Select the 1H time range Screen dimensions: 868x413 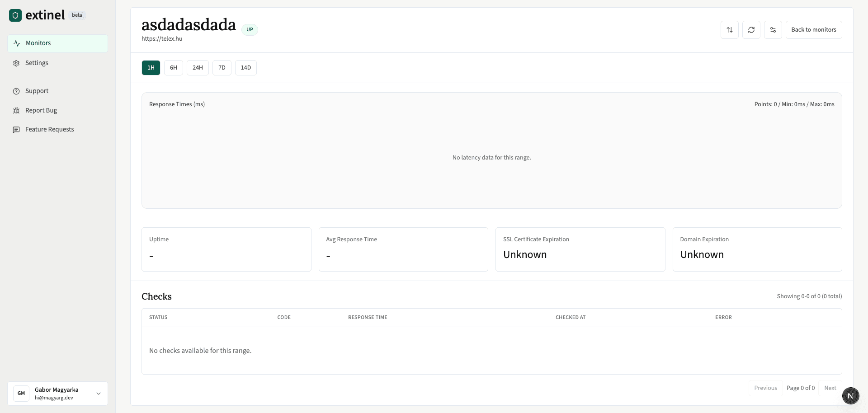151,68
